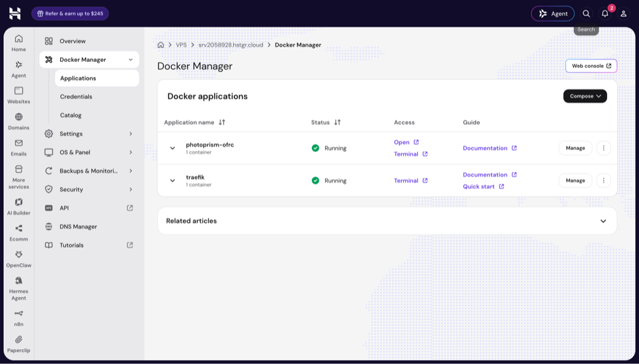
Task: Click the Web console button
Action: coord(591,66)
